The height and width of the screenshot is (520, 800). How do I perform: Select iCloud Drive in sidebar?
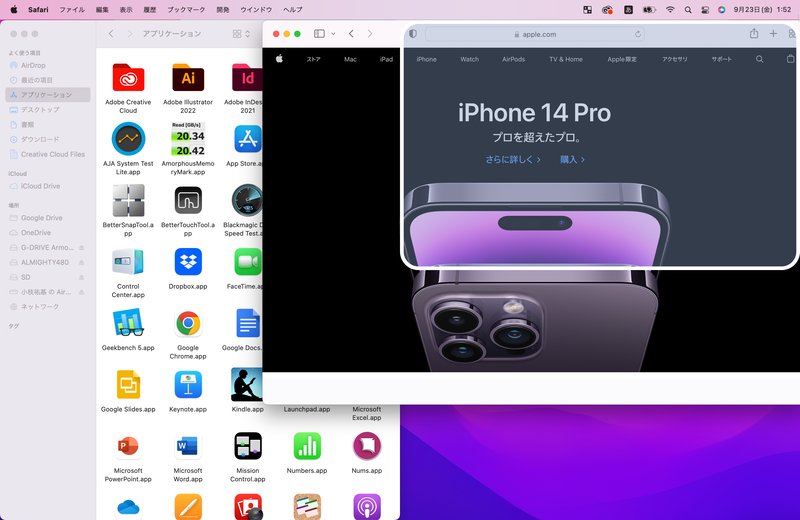pyautogui.click(x=48, y=186)
